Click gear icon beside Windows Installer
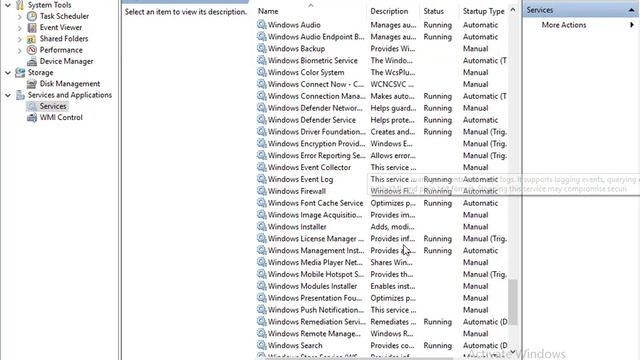 click(262, 226)
